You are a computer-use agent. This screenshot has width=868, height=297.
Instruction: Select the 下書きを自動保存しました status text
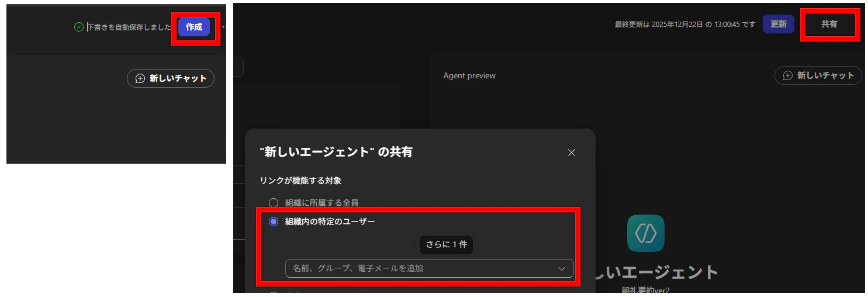click(129, 27)
